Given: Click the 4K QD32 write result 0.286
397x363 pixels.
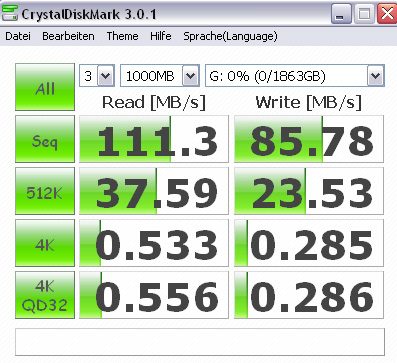Looking at the screenshot, I should [309, 295].
